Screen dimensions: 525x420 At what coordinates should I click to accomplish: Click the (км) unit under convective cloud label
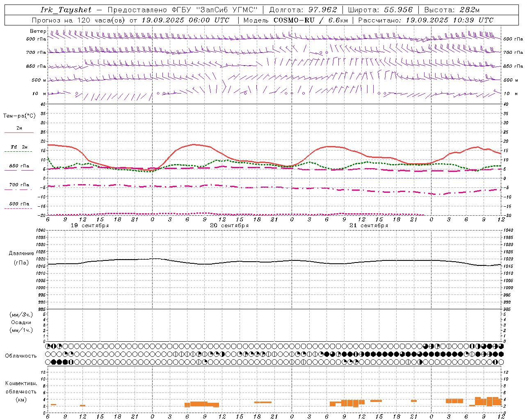click(21, 399)
